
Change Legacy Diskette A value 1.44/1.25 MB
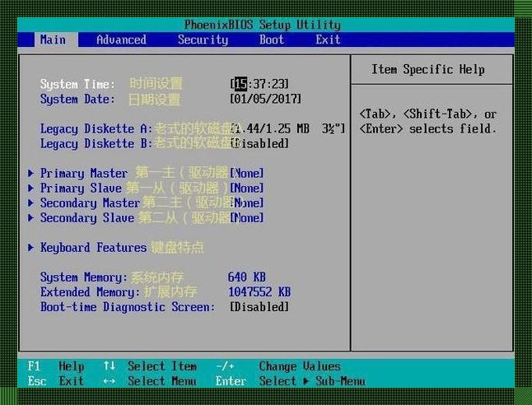click(287, 128)
